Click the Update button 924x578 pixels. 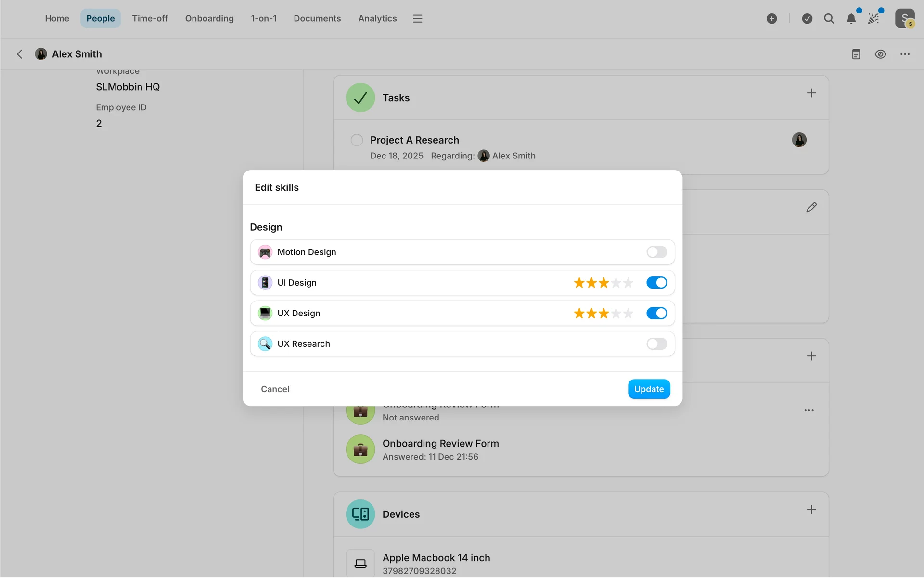649,389
